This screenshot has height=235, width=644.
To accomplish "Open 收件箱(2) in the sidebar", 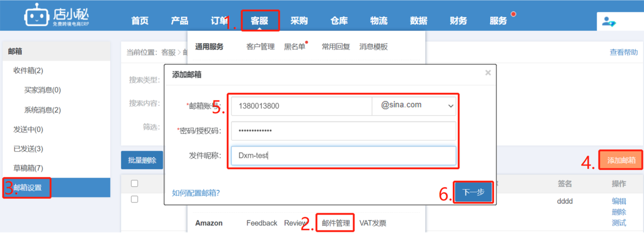I will coord(28,71).
